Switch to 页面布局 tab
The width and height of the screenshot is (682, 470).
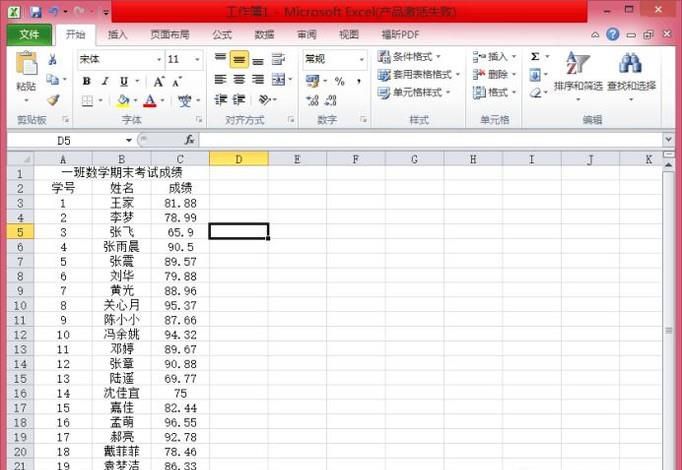(x=170, y=35)
